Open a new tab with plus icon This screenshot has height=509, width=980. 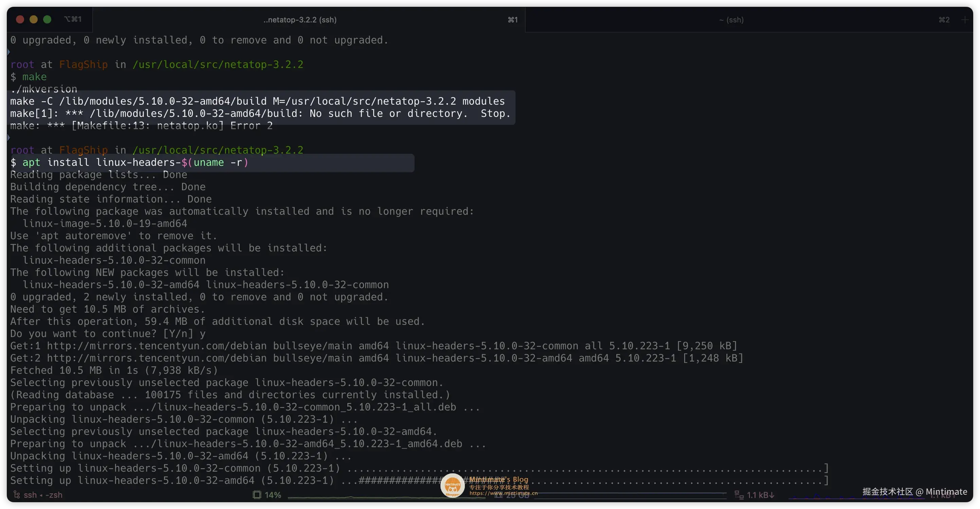point(964,20)
